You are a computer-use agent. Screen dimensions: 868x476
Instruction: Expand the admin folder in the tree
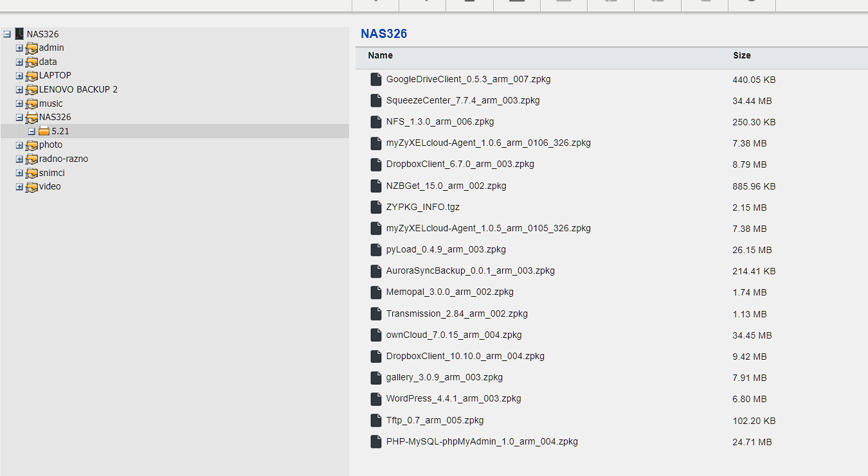point(19,48)
